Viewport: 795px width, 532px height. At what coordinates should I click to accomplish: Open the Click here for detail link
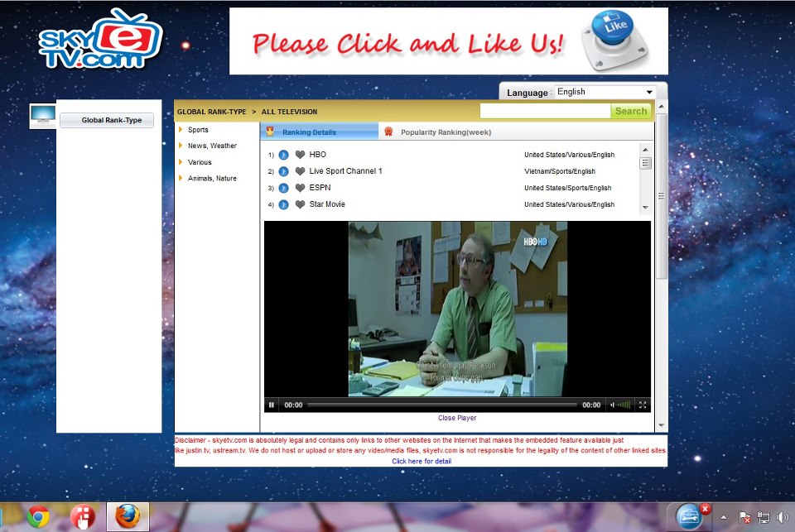pyautogui.click(x=422, y=461)
